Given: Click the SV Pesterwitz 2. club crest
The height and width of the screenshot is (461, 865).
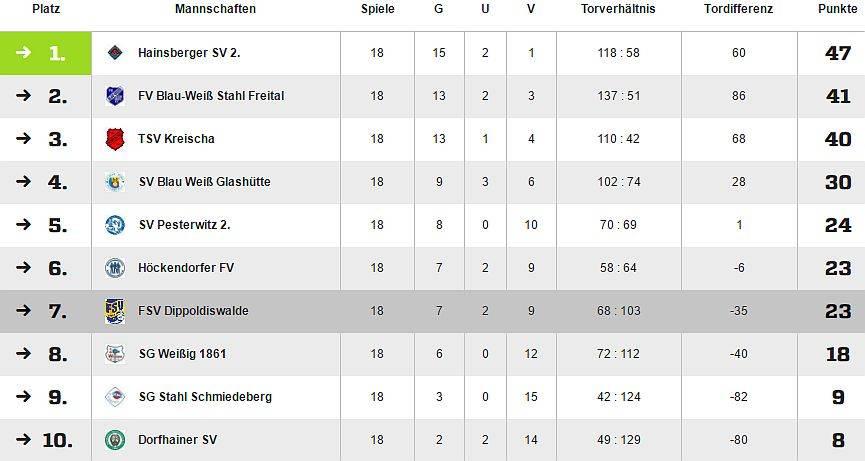Looking at the screenshot, I should click(115, 225).
